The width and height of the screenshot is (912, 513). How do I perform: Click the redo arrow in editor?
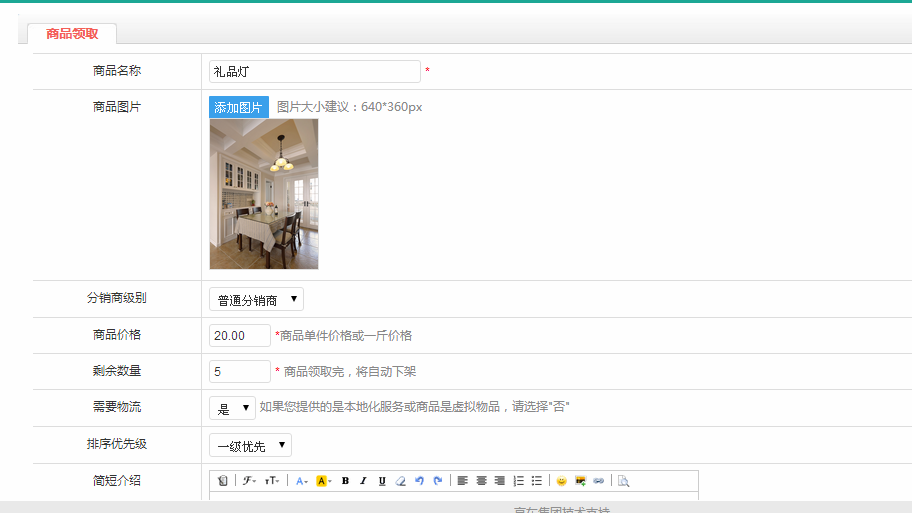point(437,481)
